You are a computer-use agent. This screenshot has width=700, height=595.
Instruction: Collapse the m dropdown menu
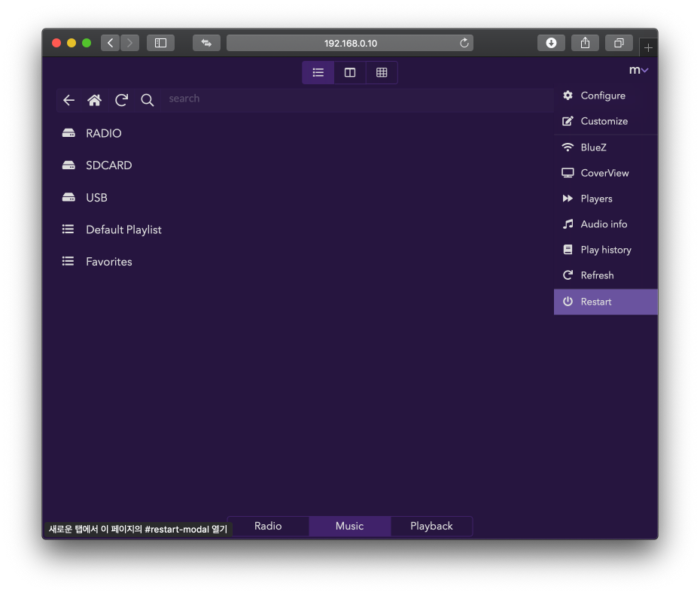pyautogui.click(x=638, y=70)
